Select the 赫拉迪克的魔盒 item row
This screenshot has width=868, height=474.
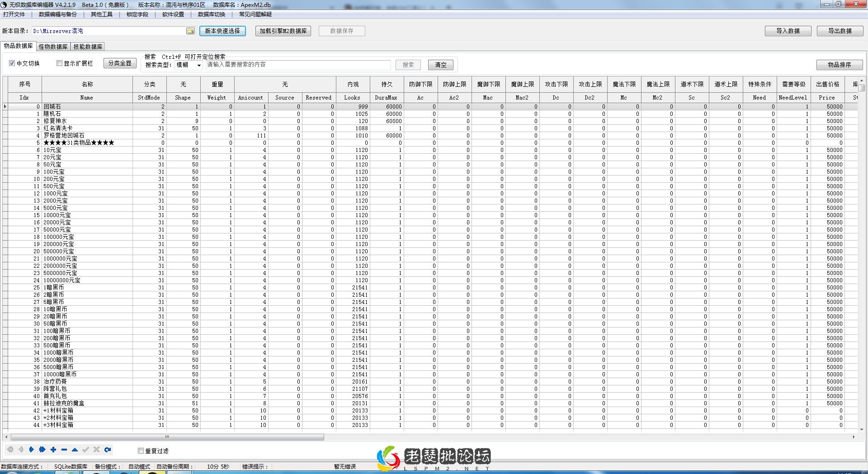(429, 403)
